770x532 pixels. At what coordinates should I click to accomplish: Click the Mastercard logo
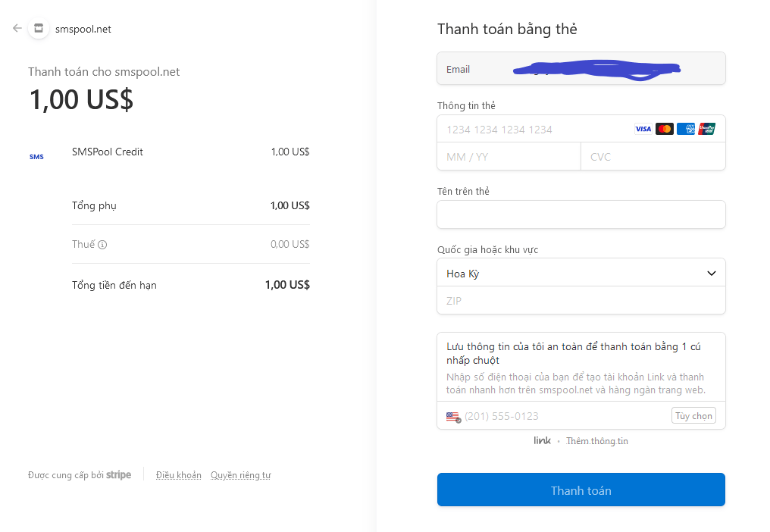(x=665, y=129)
